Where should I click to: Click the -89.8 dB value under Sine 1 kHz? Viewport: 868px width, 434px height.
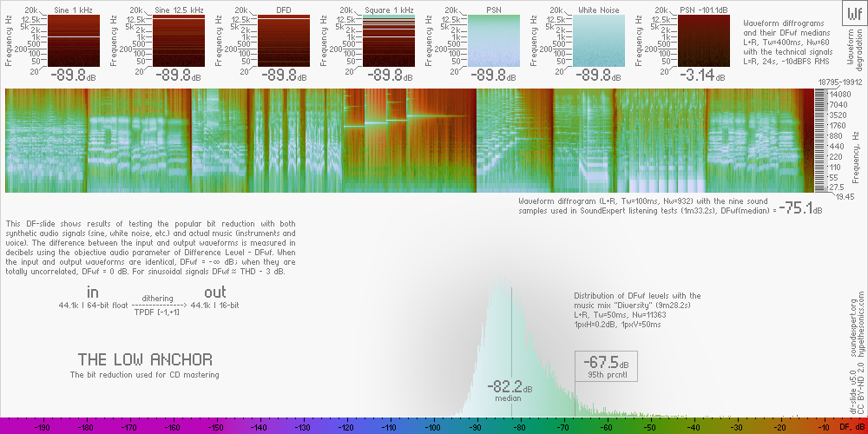click(74, 76)
